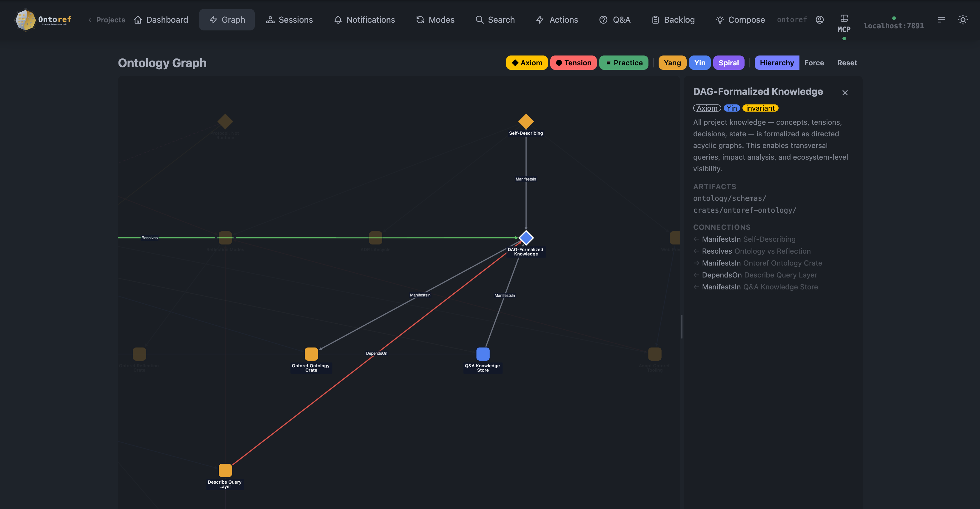Screen dimensions: 980x509
Task: Open the Backlog tab
Action: (x=673, y=19)
